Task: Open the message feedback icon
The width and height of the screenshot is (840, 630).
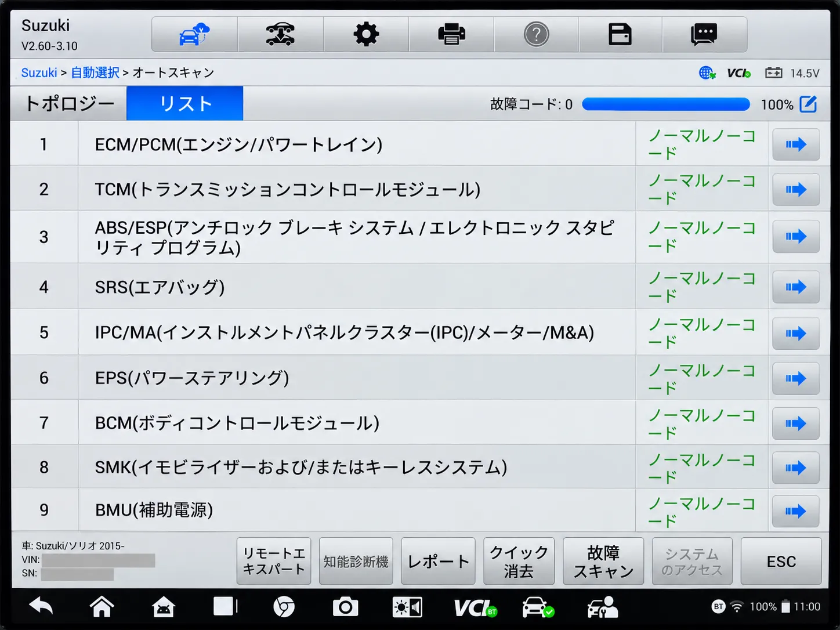Action: [704, 34]
